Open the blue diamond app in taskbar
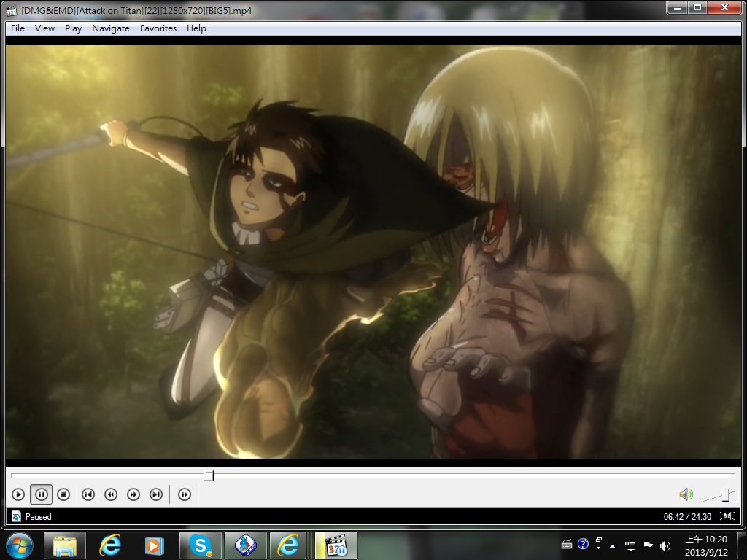 click(245, 545)
